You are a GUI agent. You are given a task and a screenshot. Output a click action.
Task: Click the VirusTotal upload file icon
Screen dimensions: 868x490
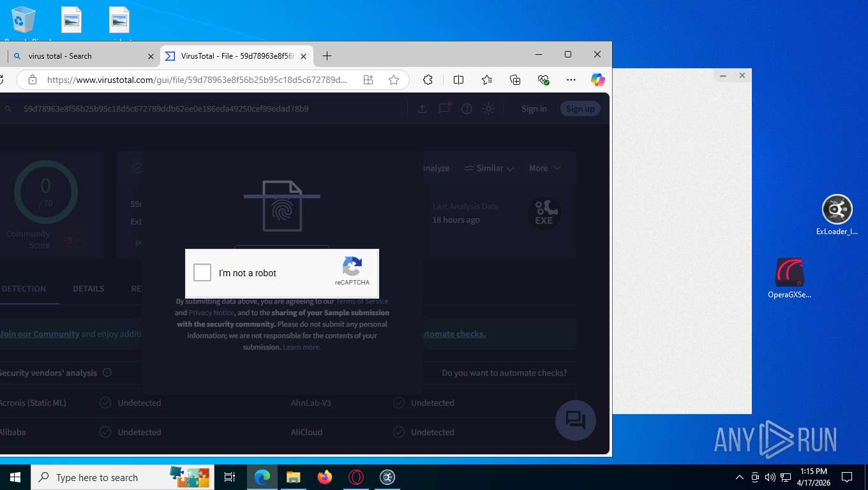click(422, 109)
